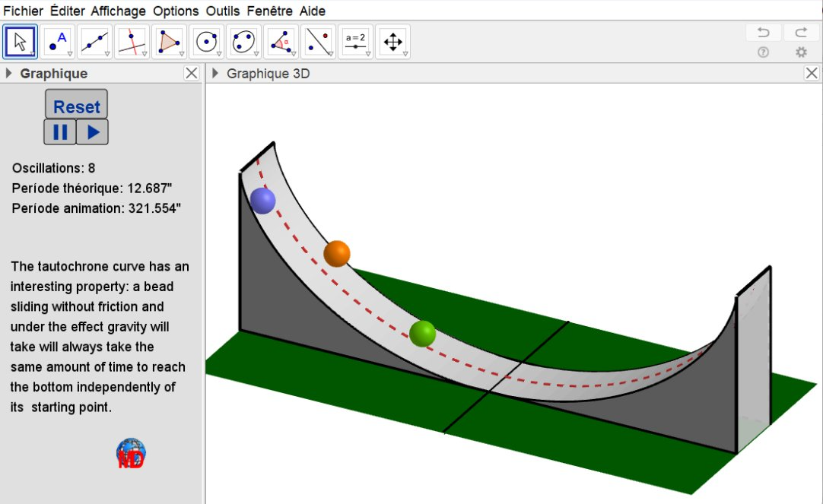Close the Graphique 3D view
The image size is (823, 504).
(812, 73)
